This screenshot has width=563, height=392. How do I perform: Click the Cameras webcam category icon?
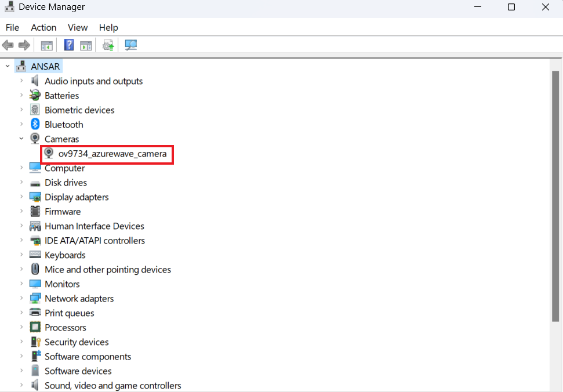(x=35, y=139)
